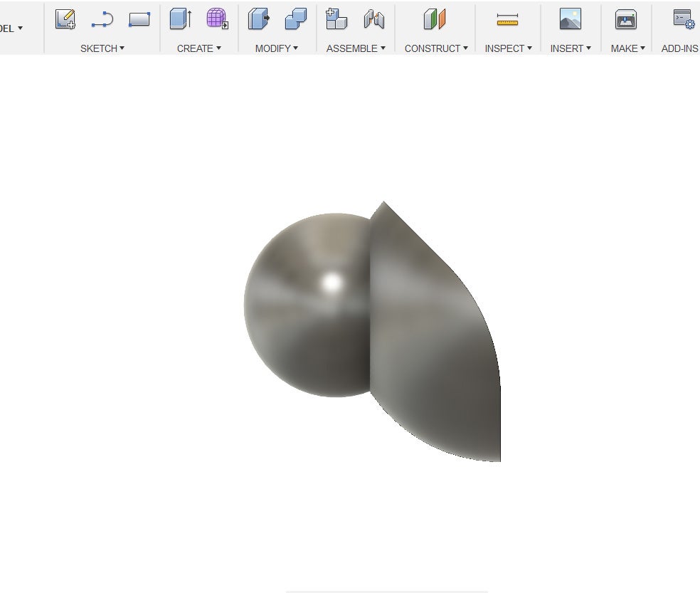
Task: Open the SKETCH dropdown menu
Action: [102, 48]
